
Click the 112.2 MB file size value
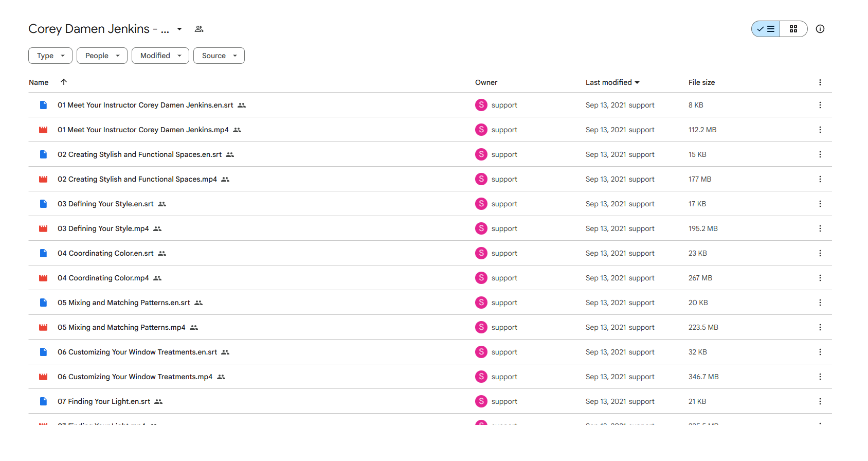click(x=702, y=130)
